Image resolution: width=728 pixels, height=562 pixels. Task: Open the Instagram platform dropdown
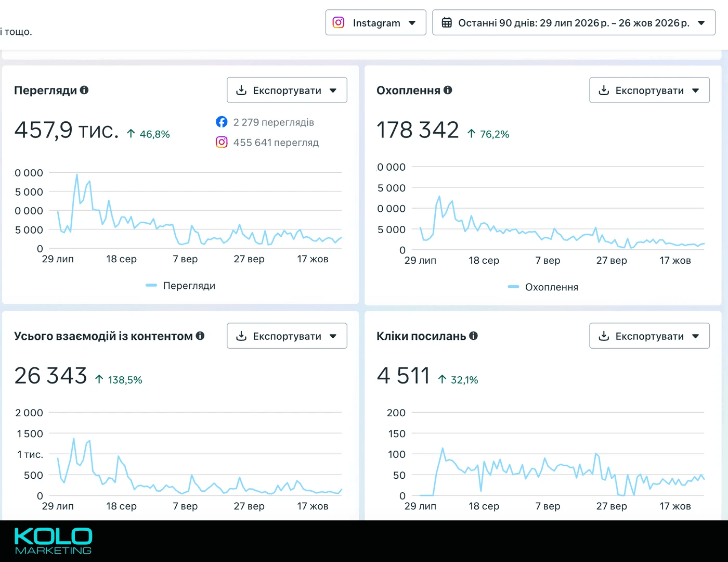(375, 22)
